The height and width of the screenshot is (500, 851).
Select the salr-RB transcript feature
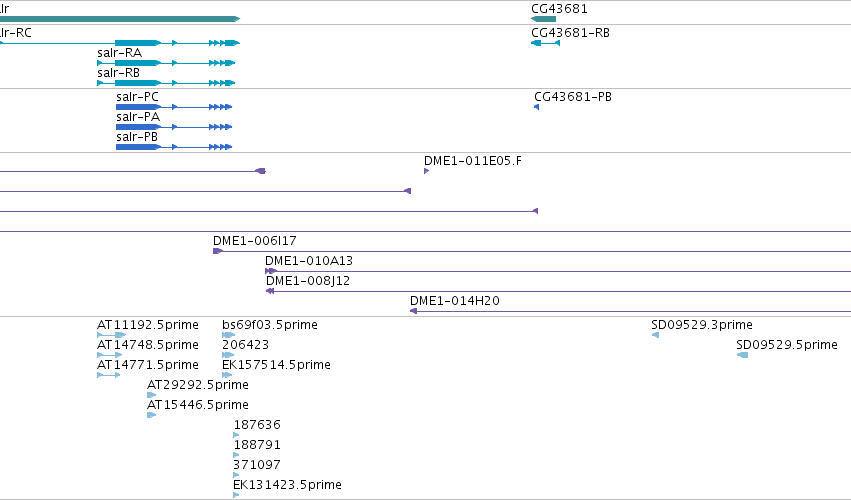pos(166,83)
